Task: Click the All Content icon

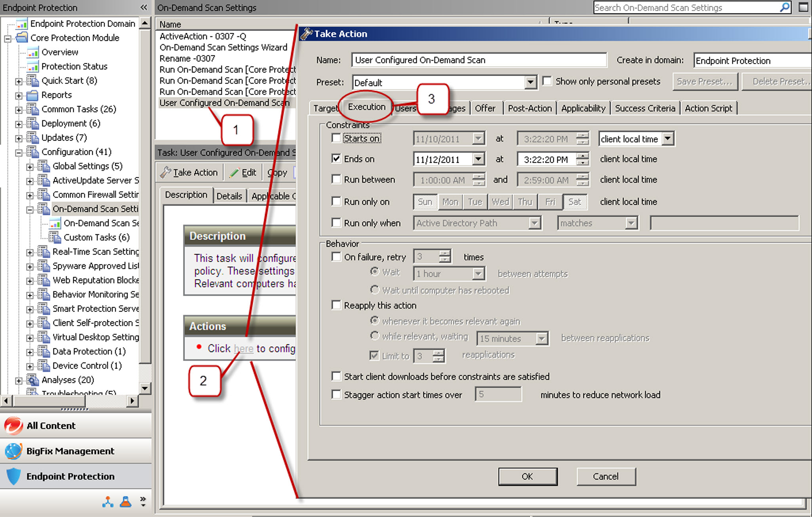Action: (13, 426)
